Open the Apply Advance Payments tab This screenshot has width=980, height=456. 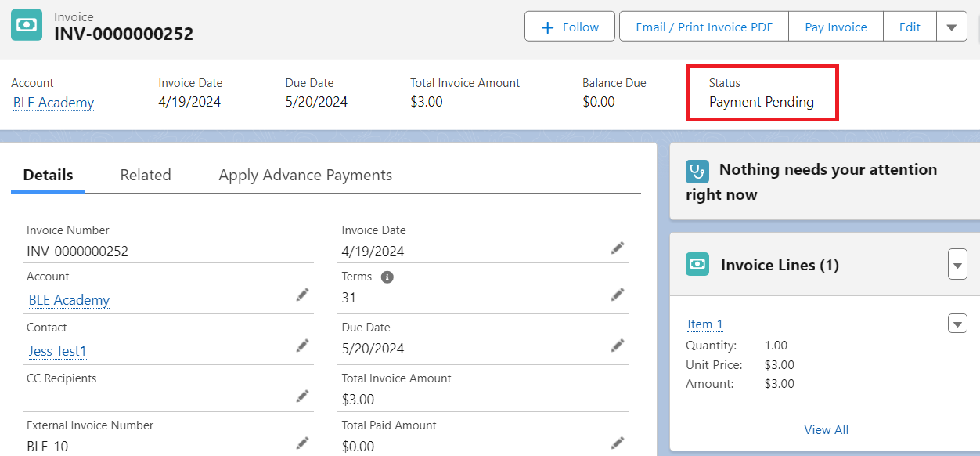(305, 176)
